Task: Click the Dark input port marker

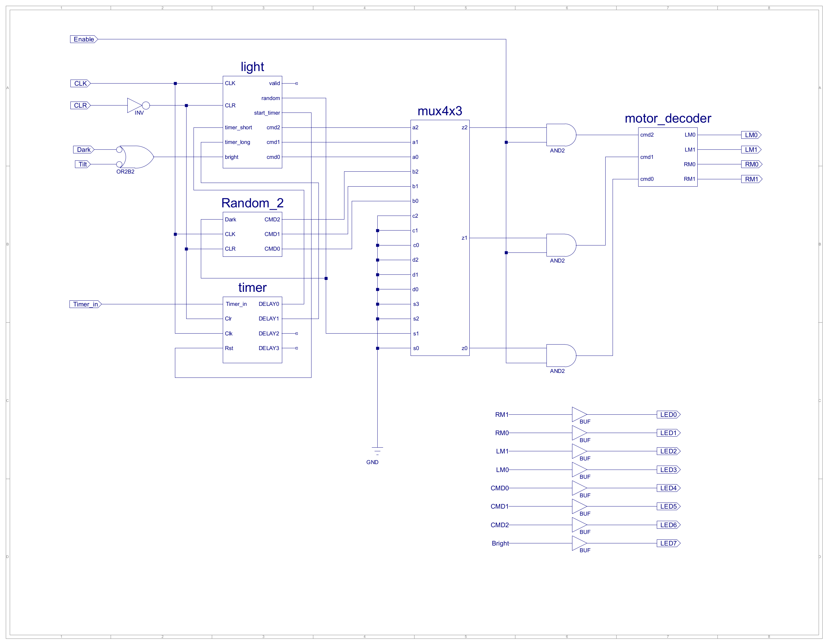Action: pyautogui.click(x=84, y=150)
